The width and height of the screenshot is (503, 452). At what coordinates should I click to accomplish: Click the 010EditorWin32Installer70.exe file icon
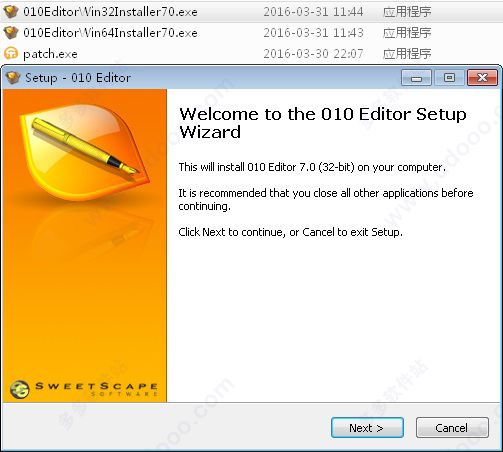pyautogui.click(x=11, y=12)
